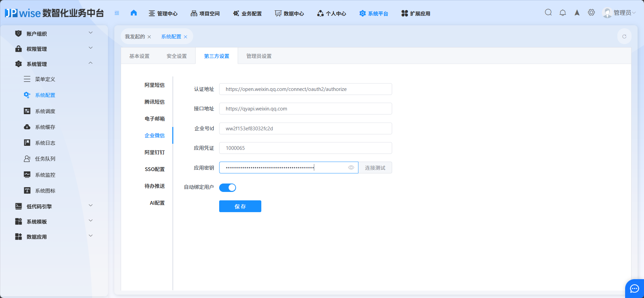The image size is (644, 298).
Task: Select 阿里钉钉 in settings list
Action: 155,153
